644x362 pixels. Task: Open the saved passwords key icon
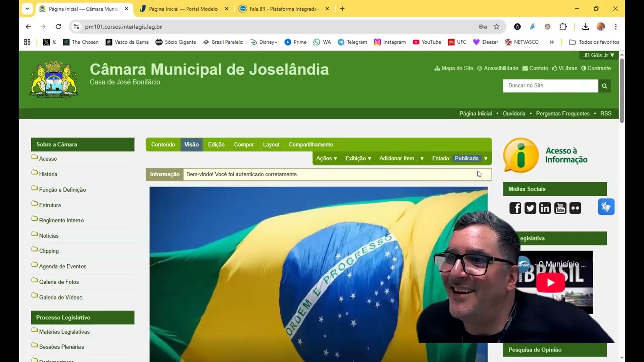(x=482, y=27)
